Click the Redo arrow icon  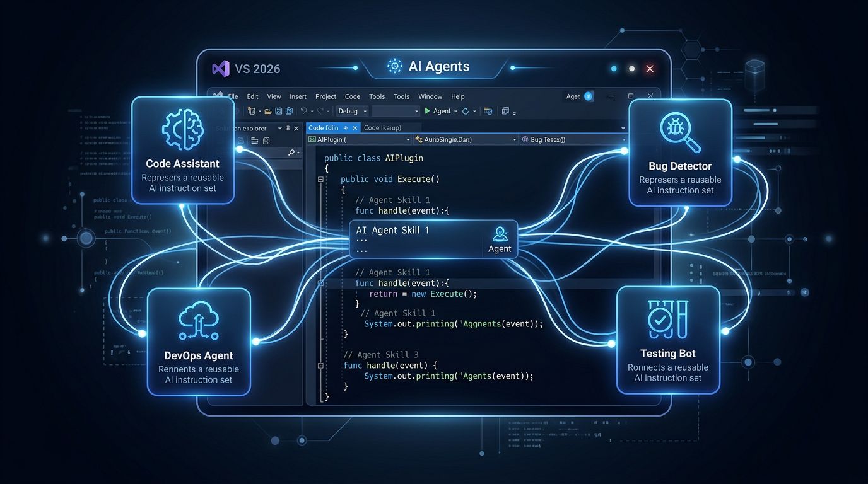point(320,111)
